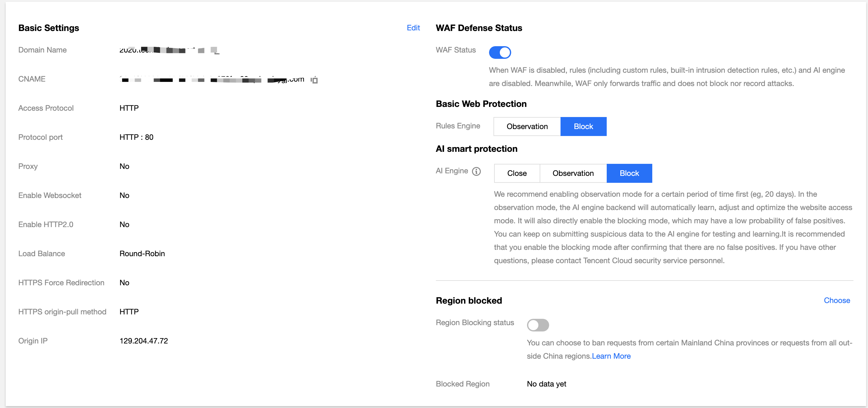
Task: Copy the CNAME value with the copy icon
Action: pos(314,79)
